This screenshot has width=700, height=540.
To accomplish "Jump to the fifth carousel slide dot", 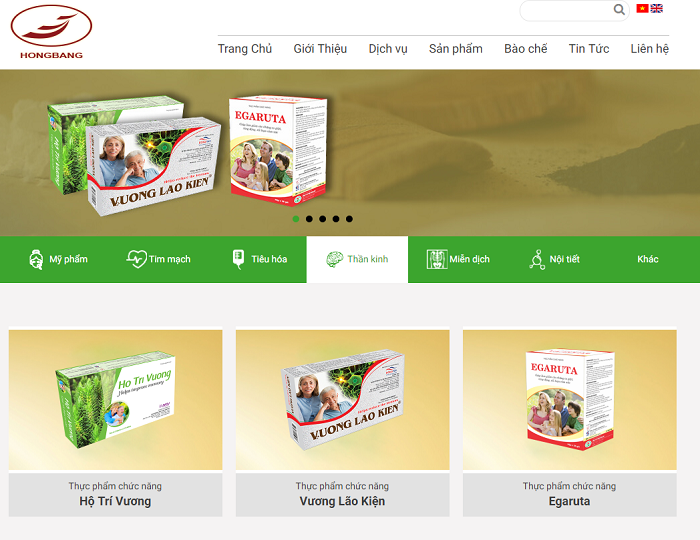I will (x=349, y=219).
